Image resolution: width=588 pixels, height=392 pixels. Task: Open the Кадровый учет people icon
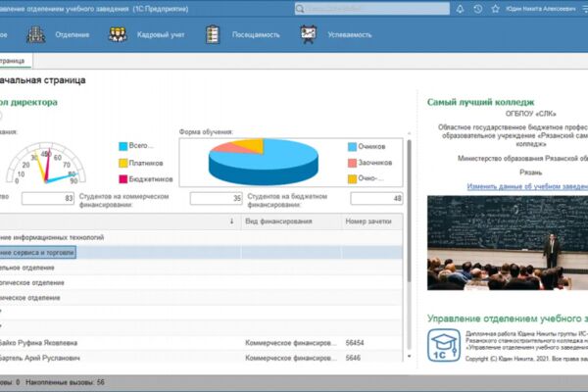click(118, 34)
